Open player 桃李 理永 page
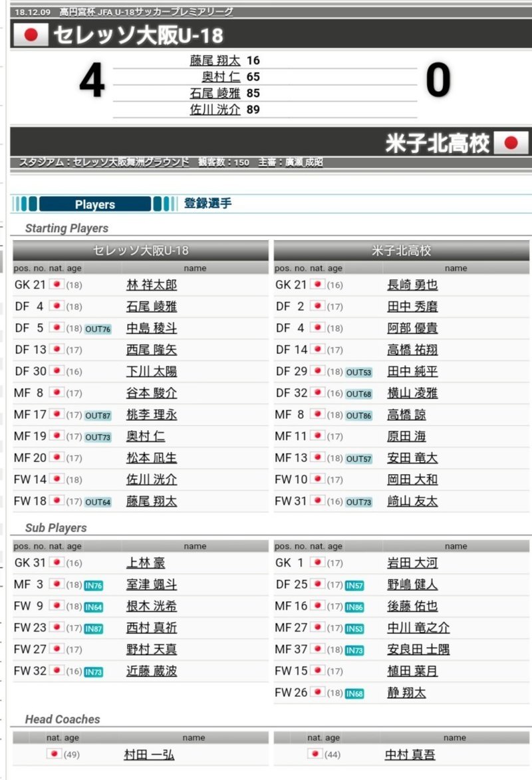532x780 pixels. 152,415
